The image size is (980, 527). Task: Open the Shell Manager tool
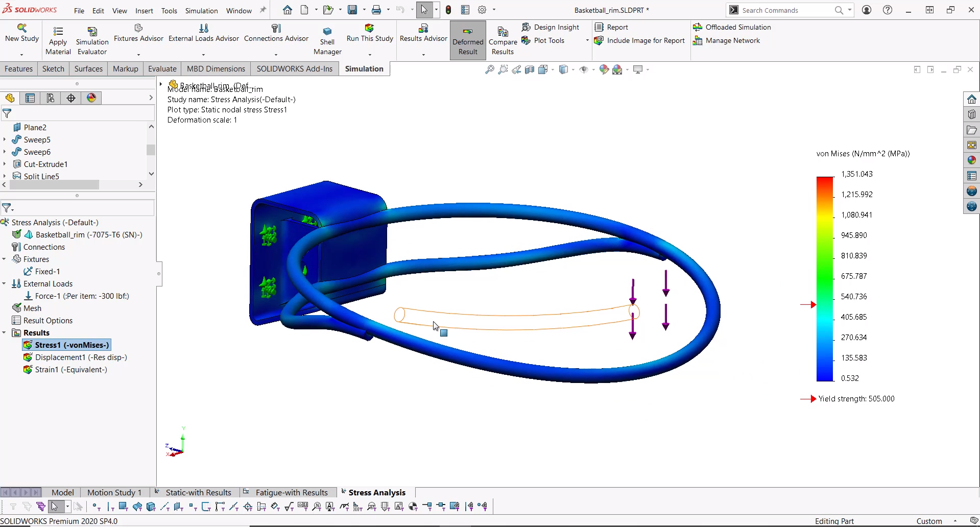tap(327, 32)
